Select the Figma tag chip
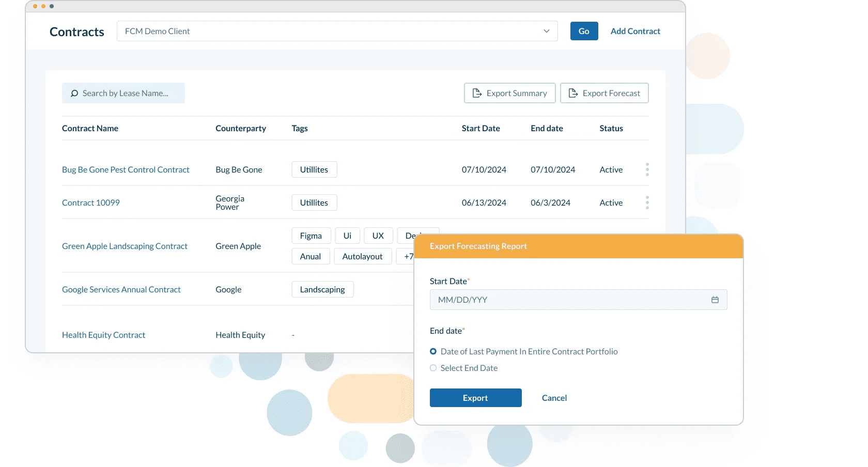Viewport: 868px width, 467px height. click(311, 236)
